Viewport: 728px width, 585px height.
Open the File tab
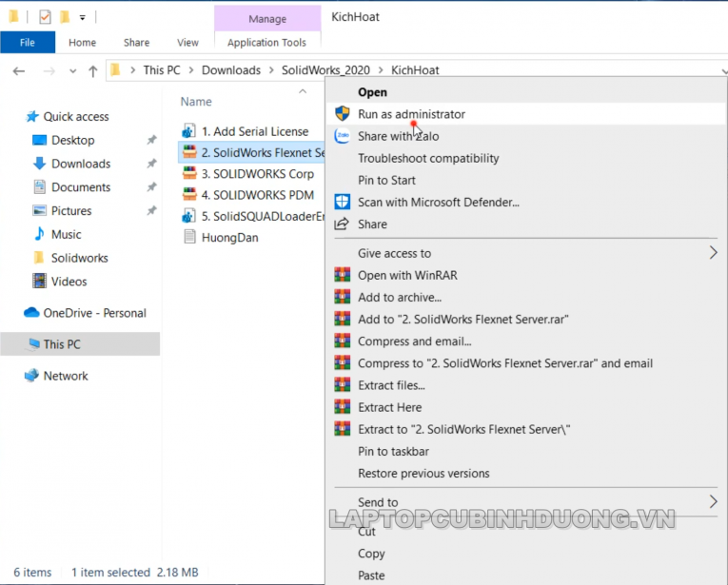(28, 42)
